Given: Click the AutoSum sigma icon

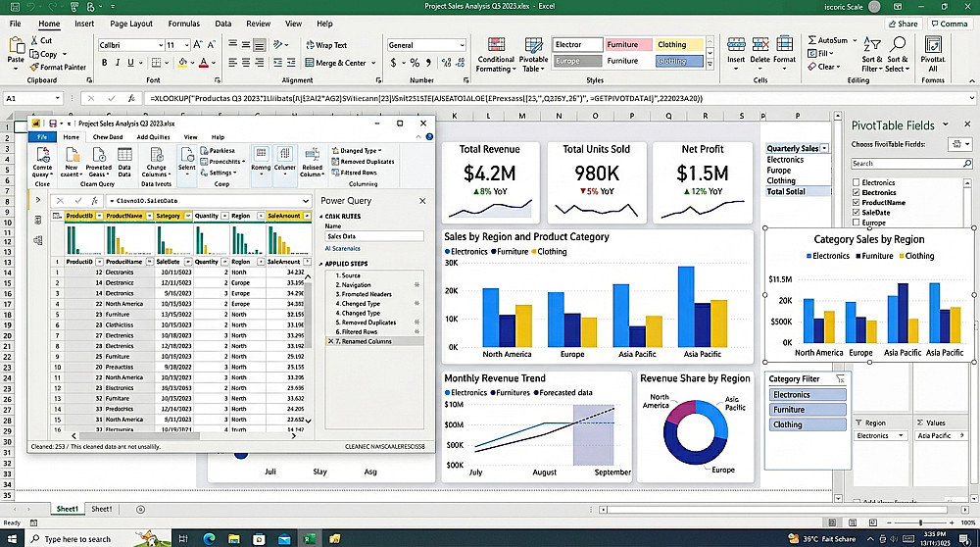Looking at the screenshot, I should coord(811,40).
